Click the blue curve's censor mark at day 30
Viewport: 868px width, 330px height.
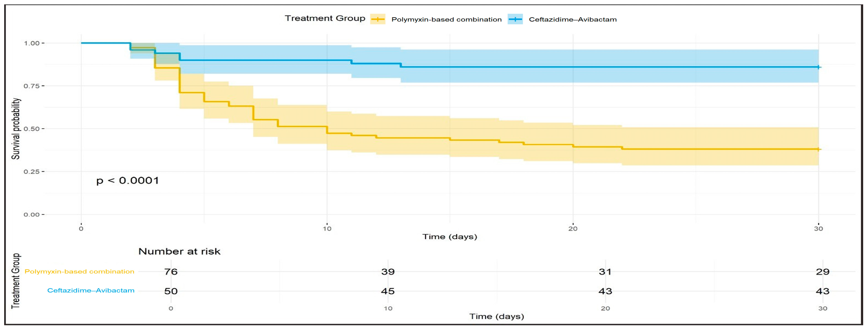819,68
